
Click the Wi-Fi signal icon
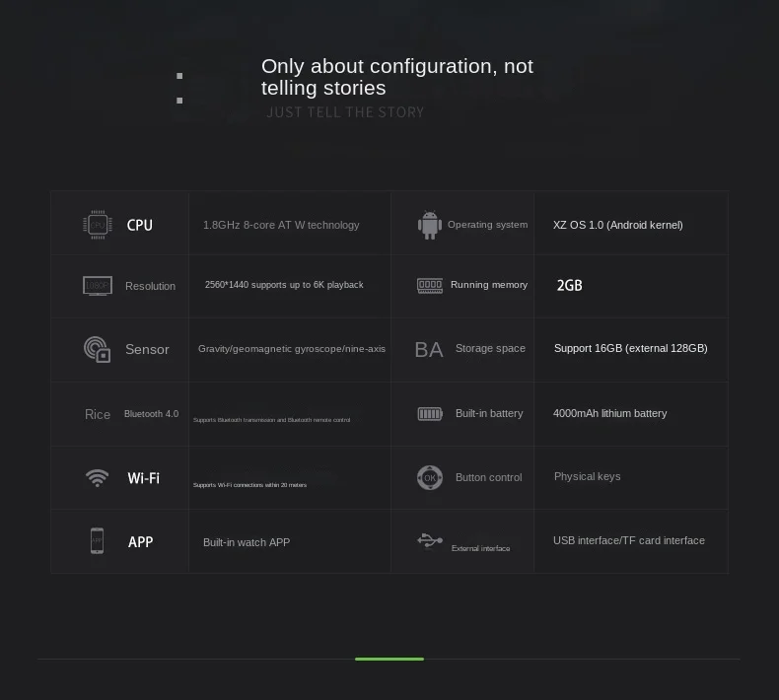click(97, 478)
